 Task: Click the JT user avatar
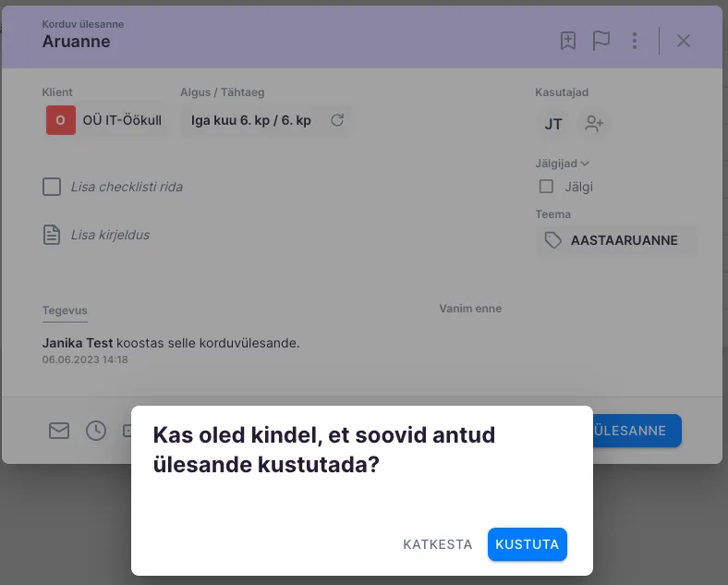coord(553,124)
